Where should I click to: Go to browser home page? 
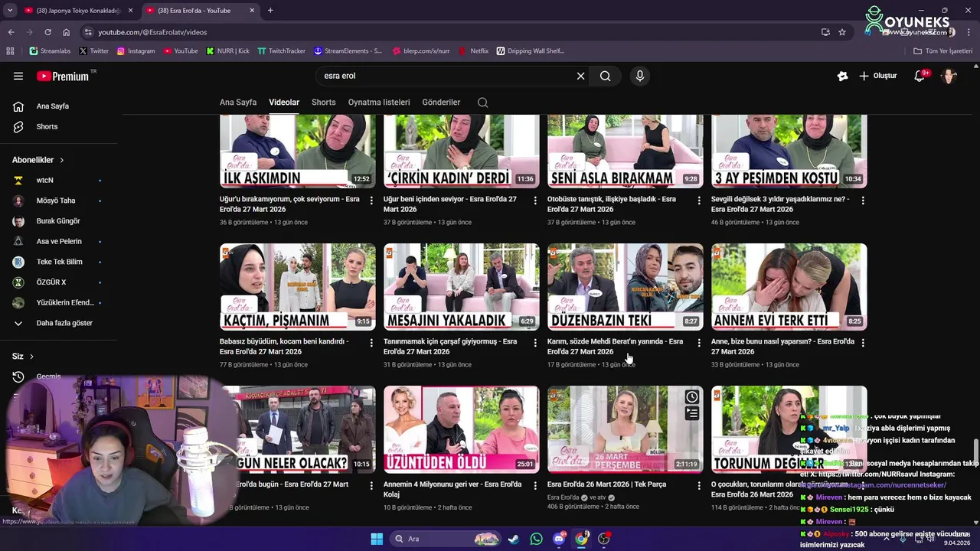pos(66,32)
